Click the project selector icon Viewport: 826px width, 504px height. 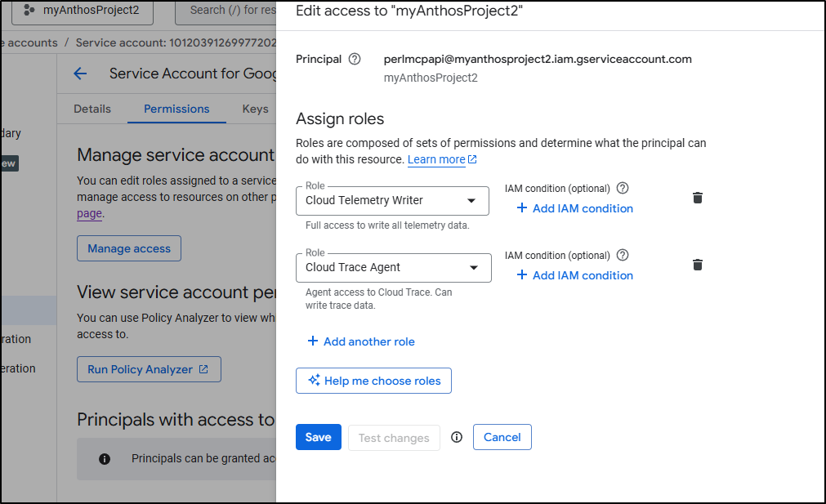pos(29,11)
